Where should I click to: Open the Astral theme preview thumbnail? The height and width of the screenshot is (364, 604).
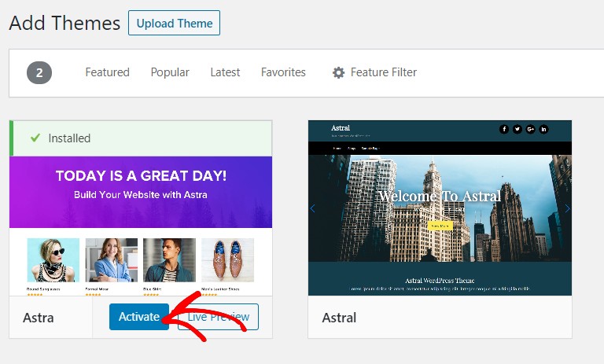click(x=440, y=208)
